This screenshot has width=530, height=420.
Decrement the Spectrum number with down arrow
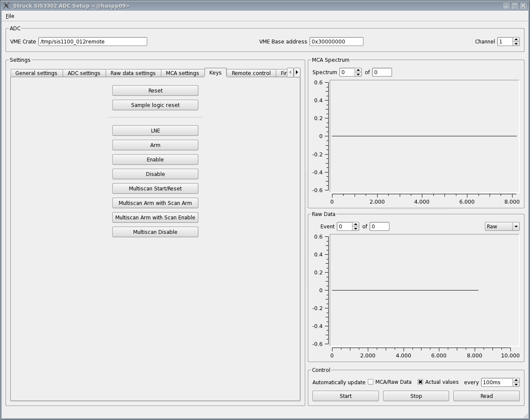point(358,74)
